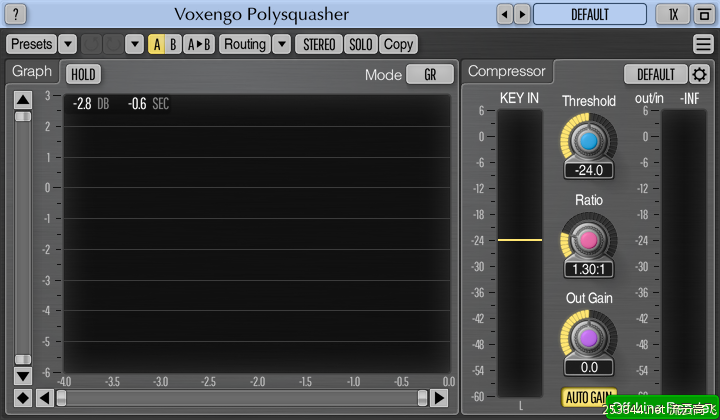Expand the Presets dropdown arrow
Viewport: 720px width, 420px height.
point(68,44)
